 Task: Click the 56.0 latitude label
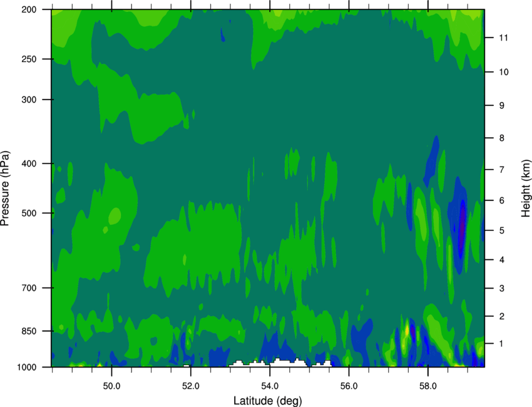(349, 386)
